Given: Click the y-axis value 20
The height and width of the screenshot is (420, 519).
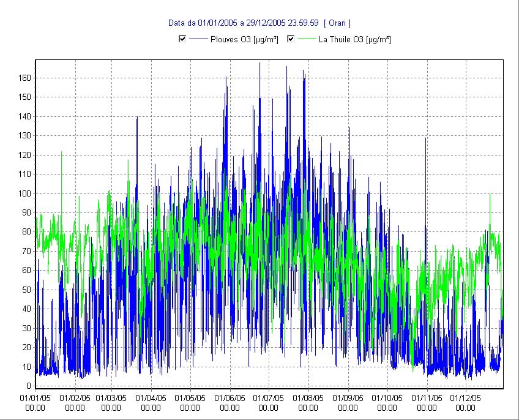Looking at the screenshot, I should coord(26,347).
